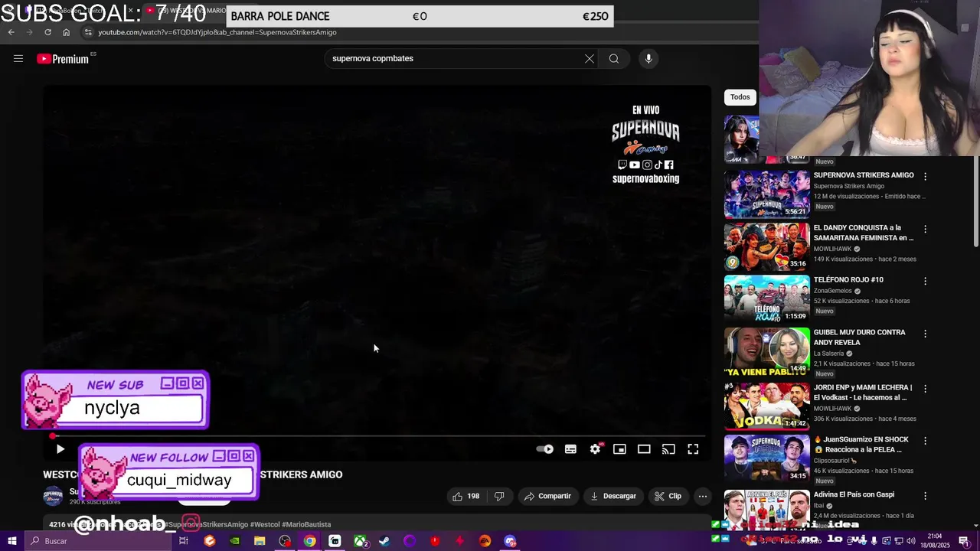Image resolution: width=980 pixels, height=551 pixels.
Task: Open Windows Start menu
Action: click(x=11, y=541)
